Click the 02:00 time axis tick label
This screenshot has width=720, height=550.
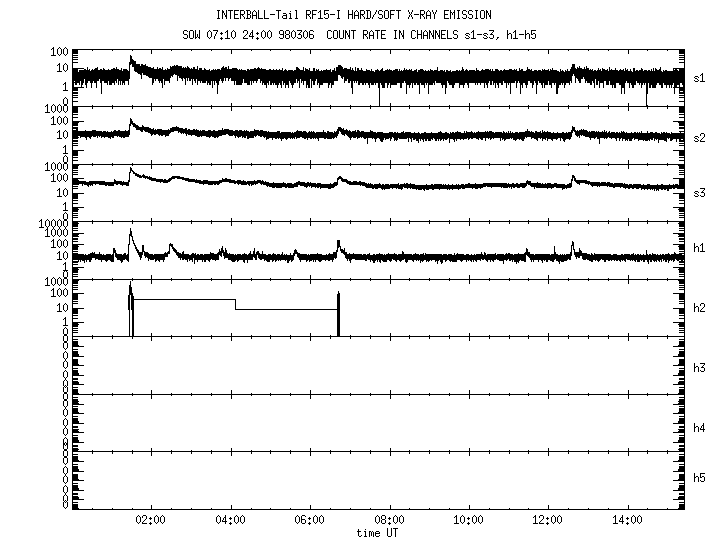click(x=151, y=521)
